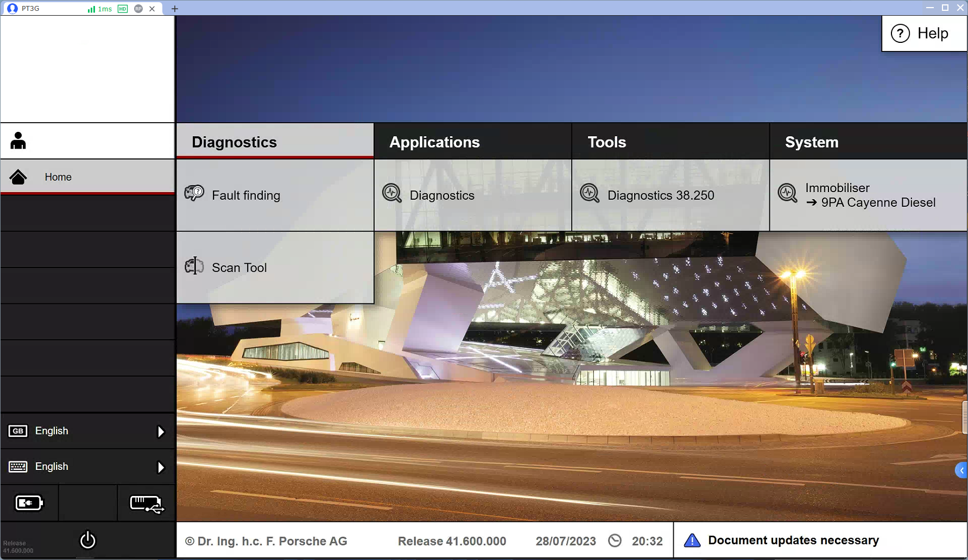
Task: Click the battery charging status icon
Action: click(x=29, y=503)
